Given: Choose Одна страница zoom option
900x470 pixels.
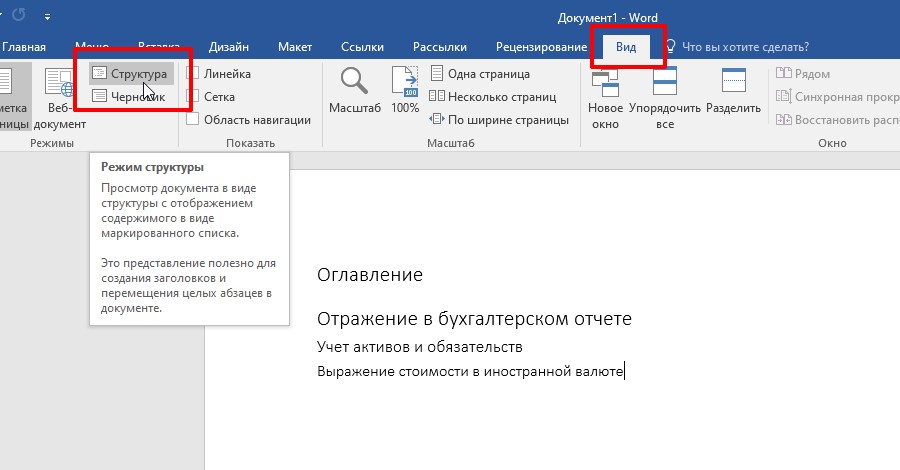Looking at the screenshot, I should [480, 73].
